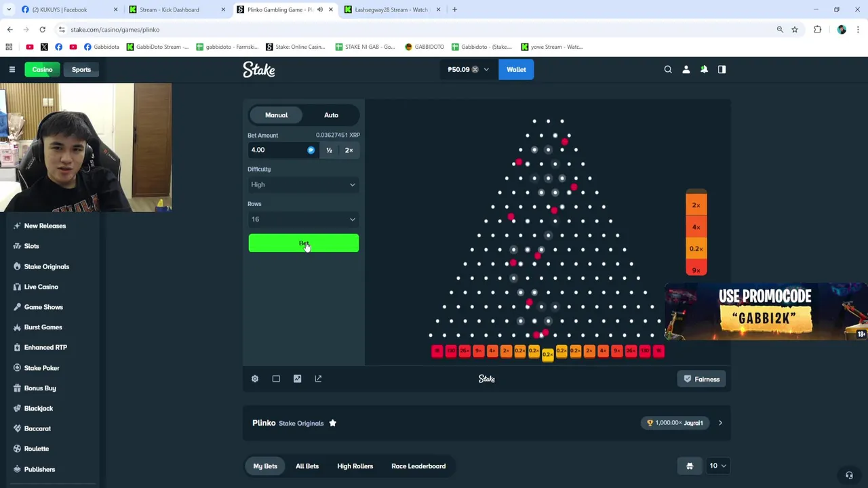This screenshot has width=868, height=488.
Task: Open the X (Twitter) bookmark icon
Action: [x=44, y=47]
